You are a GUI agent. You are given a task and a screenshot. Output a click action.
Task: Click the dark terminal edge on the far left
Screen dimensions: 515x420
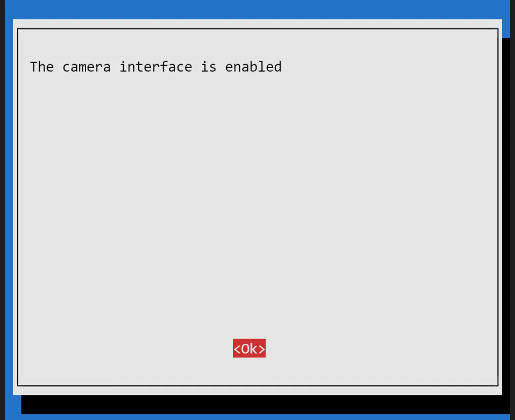pyautogui.click(x=3, y=210)
